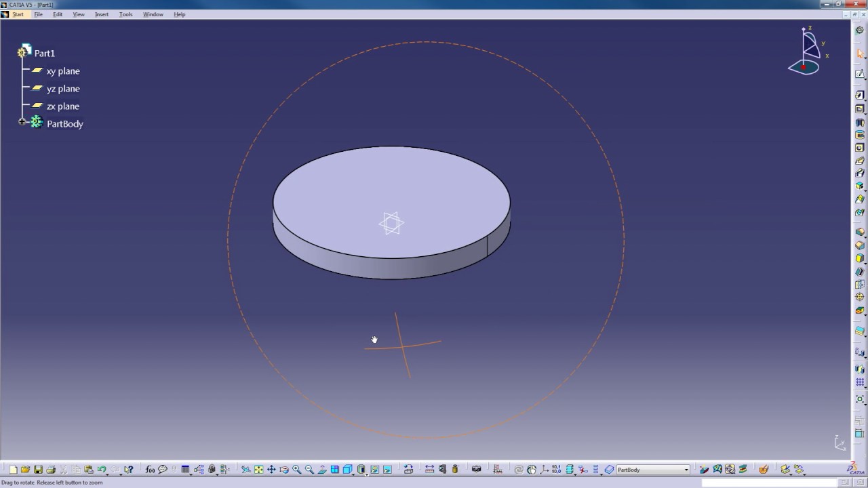Select the Shaft tool
Screen dimensions: 868x488
click(859, 122)
